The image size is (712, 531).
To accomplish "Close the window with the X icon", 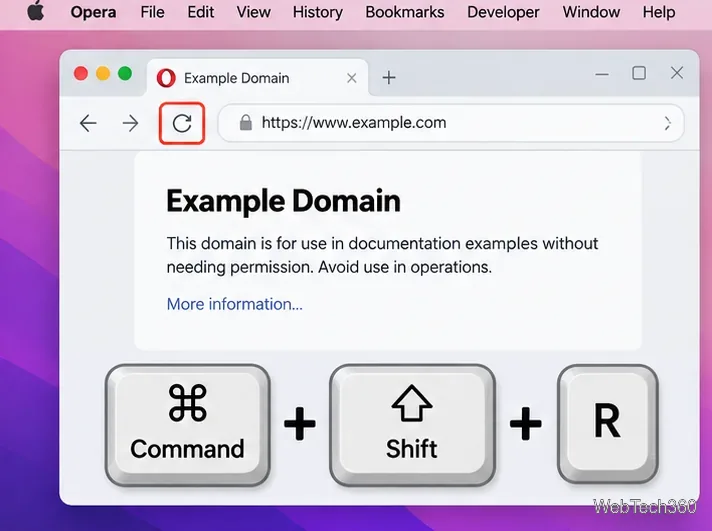I will point(677,73).
